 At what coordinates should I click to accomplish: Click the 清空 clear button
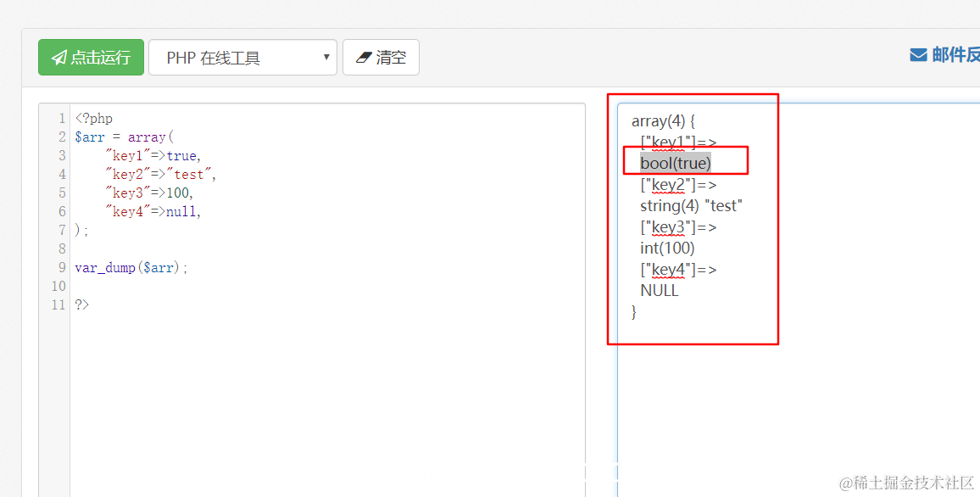381,58
